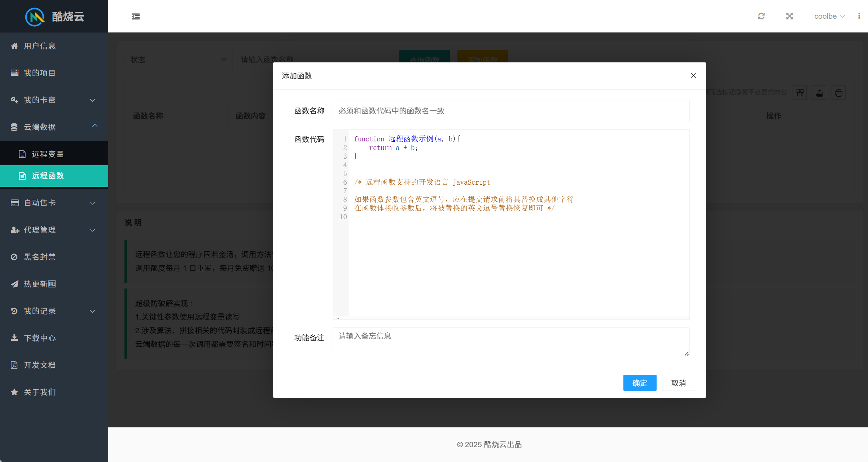Expand the 我的卡密 submenu
Viewport: 868px width, 462px height.
click(x=54, y=100)
